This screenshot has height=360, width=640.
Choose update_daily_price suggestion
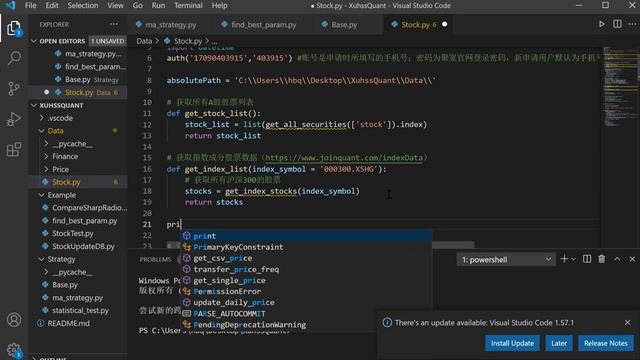306,302
